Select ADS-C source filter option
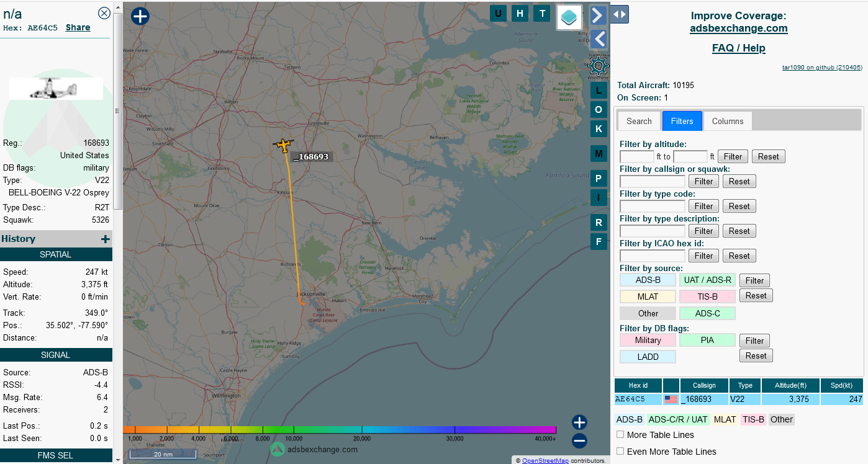868x464 pixels. pyautogui.click(x=707, y=313)
